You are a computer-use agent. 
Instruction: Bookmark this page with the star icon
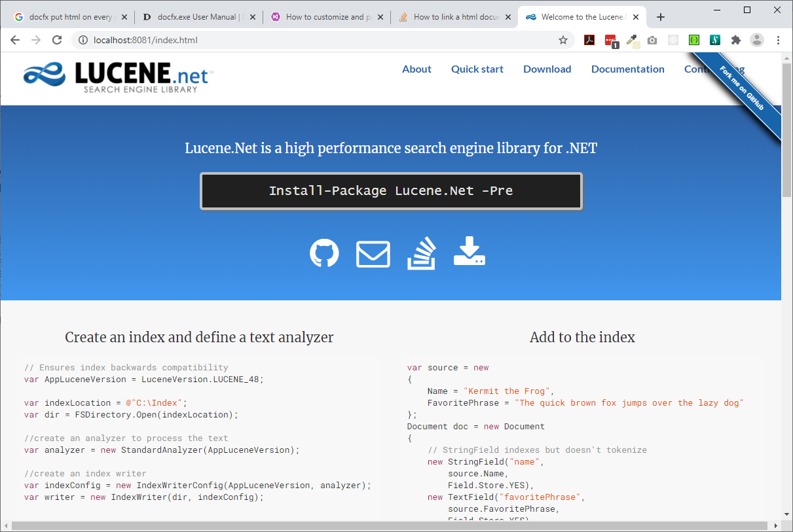tap(563, 40)
